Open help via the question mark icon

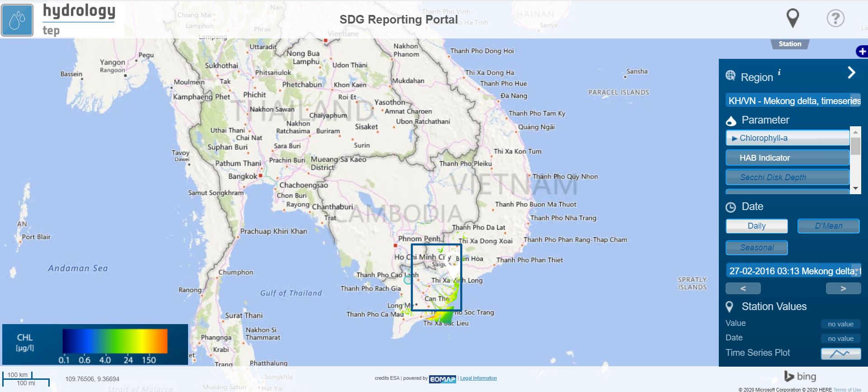point(835,19)
